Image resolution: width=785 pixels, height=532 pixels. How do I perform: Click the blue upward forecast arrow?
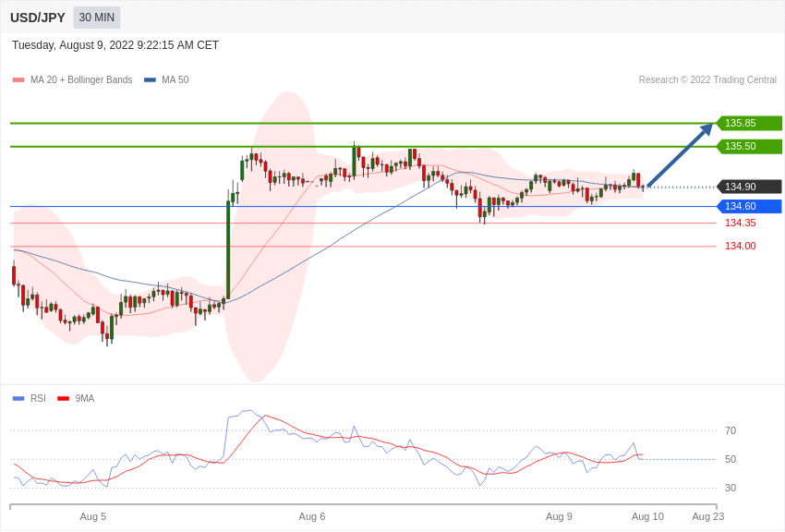(680, 155)
